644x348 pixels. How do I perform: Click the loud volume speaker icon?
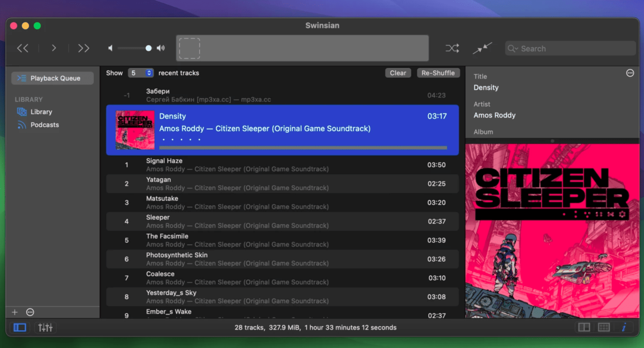pyautogui.click(x=161, y=48)
